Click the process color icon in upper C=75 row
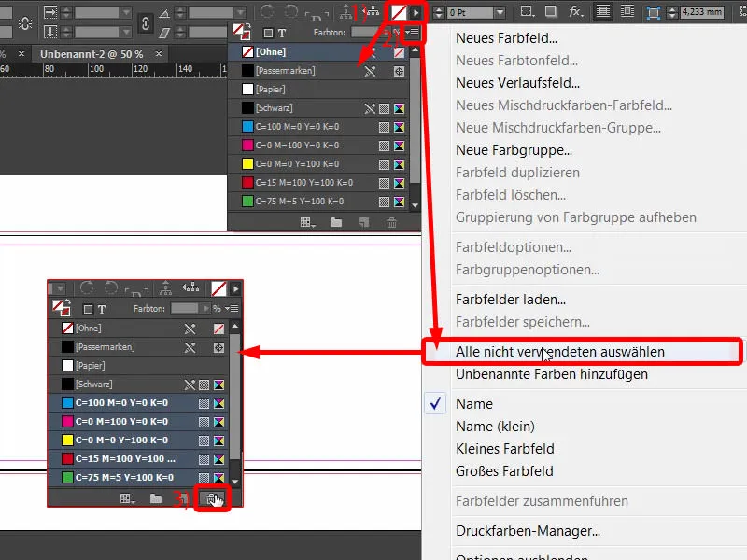 pos(384,202)
